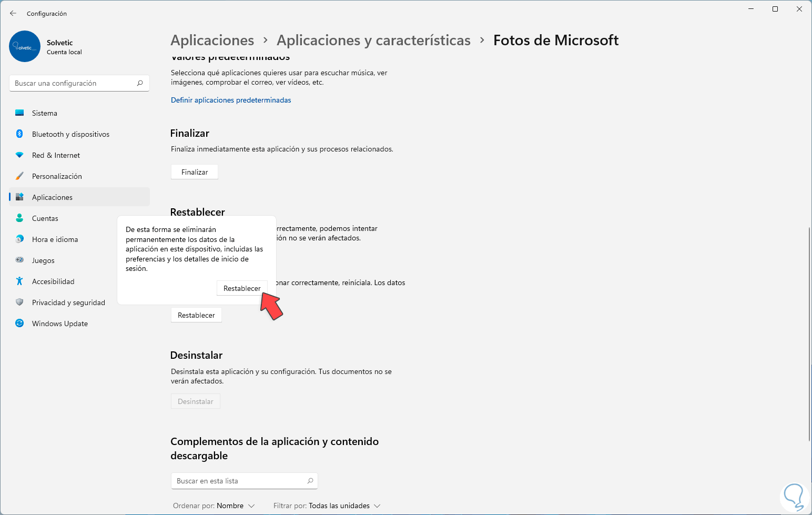The height and width of the screenshot is (515, 812).
Task: Maximize the Configuración window
Action: point(775,9)
